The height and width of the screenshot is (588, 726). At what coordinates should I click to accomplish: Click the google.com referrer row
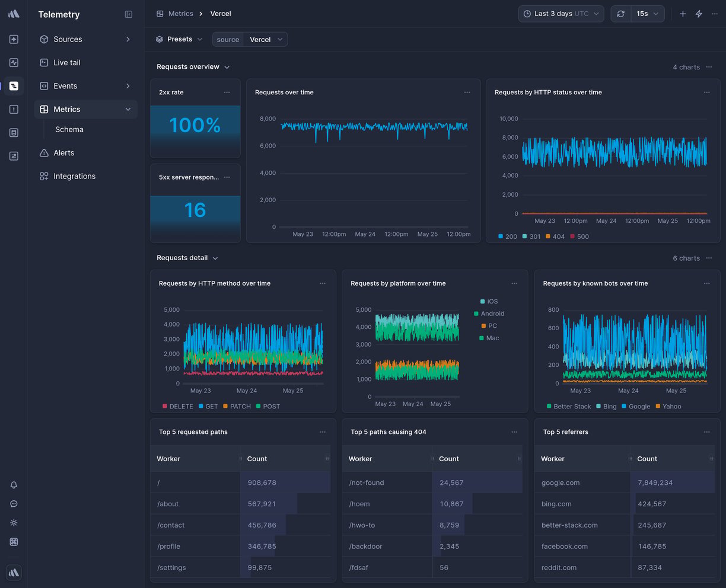(x=625, y=482)
